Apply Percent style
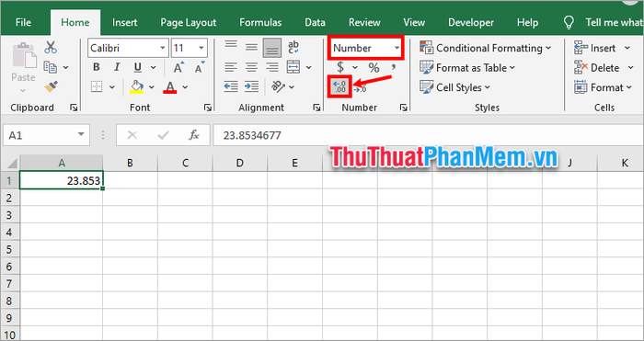Screen dimensions: 644x341 point(374,67)
